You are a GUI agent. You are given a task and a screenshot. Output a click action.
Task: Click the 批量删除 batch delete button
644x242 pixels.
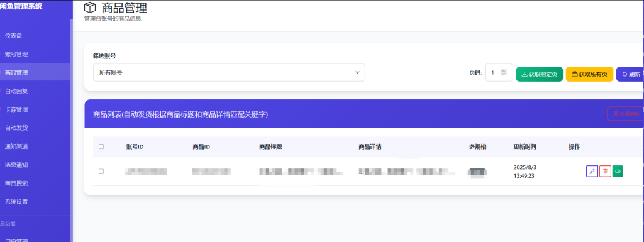(x=626, y=114)
